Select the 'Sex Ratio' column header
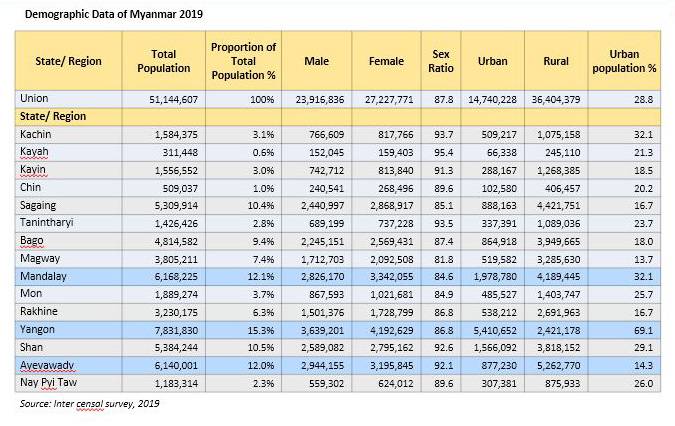The height and width of the screenshot is (426, 675). click(x=440, y=61)
